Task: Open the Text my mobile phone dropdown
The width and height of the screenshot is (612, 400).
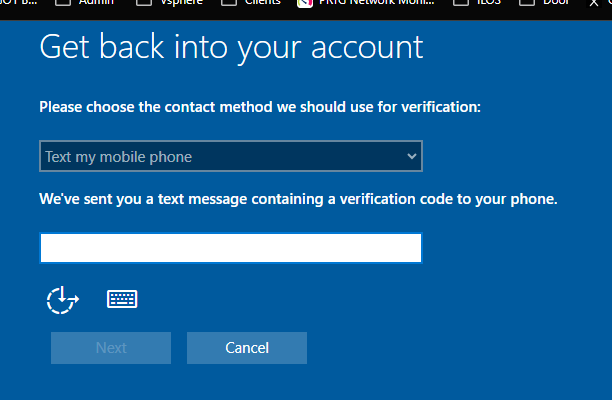Action: pos(231,156)
